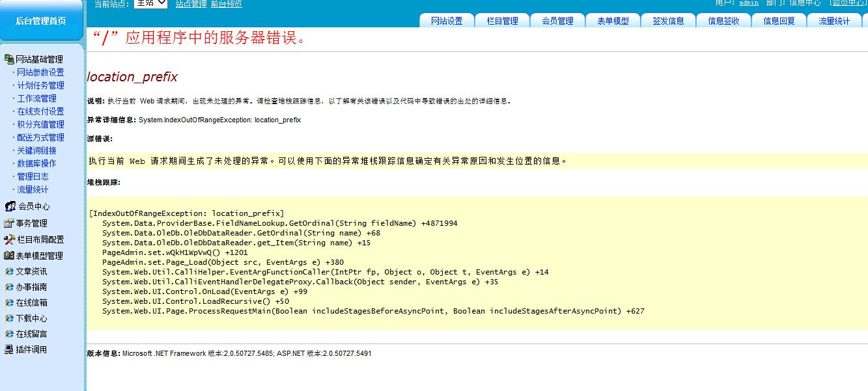Click the 文章资讯 browser icon
868x391 pixels.
pos(9,271)
